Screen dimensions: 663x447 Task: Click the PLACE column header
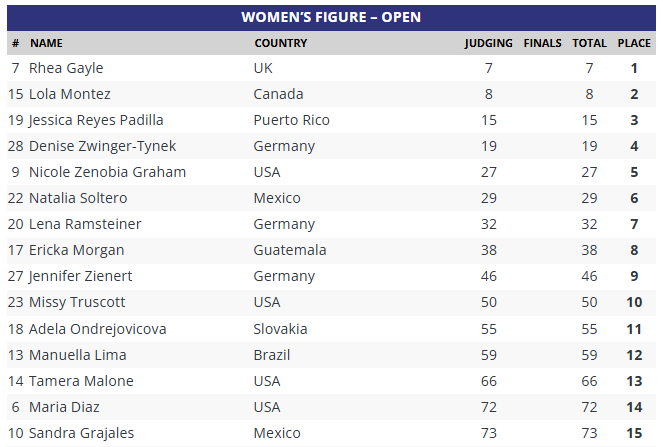click(634, 43)
